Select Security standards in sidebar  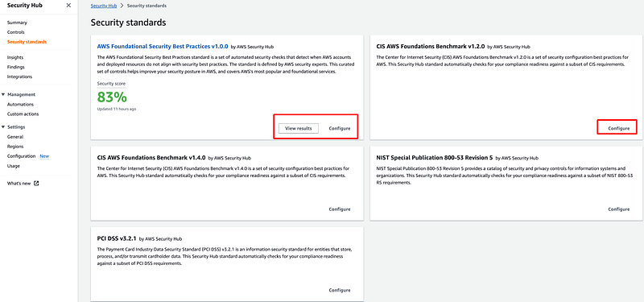click(x=27, y=42)
